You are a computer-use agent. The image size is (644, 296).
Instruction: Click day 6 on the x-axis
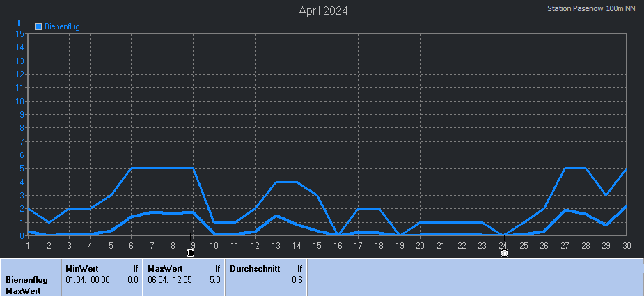tap(131, 246)
